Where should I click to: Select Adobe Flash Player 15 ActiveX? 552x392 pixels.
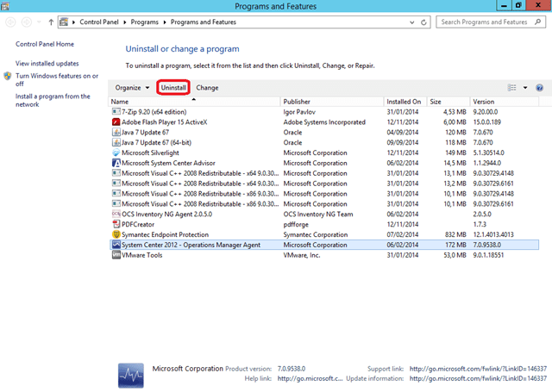(x=324, y=122)
